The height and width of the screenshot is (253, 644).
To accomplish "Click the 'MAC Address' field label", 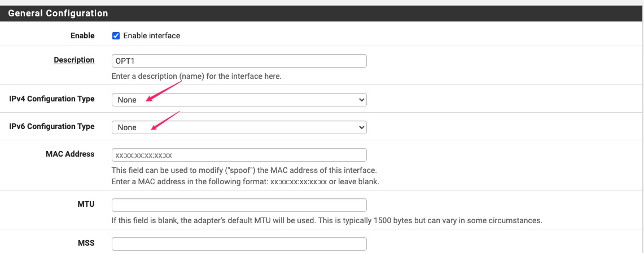I will 70,154.
